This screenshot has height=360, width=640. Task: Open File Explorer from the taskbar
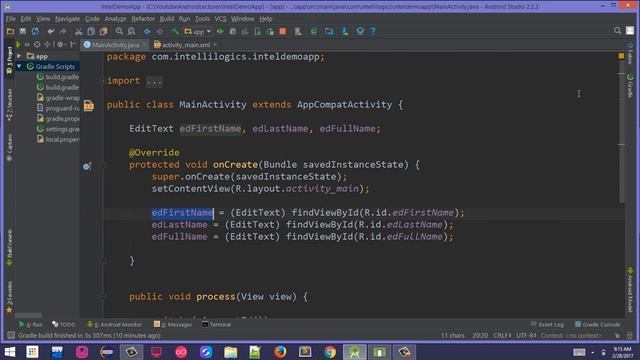coord(230,352)
